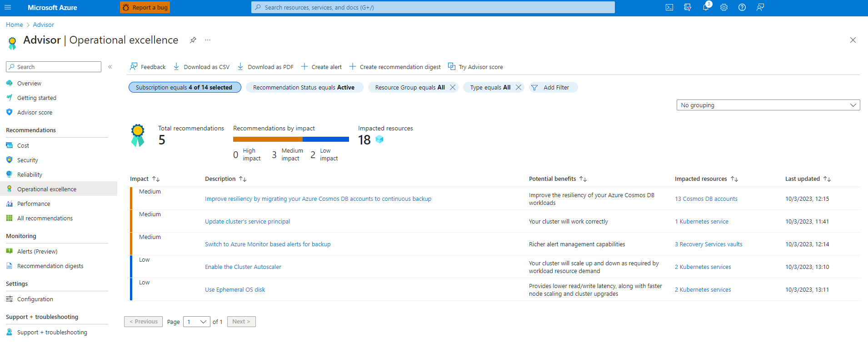Open Update cluster's service principal recommendation

point(247,221)
